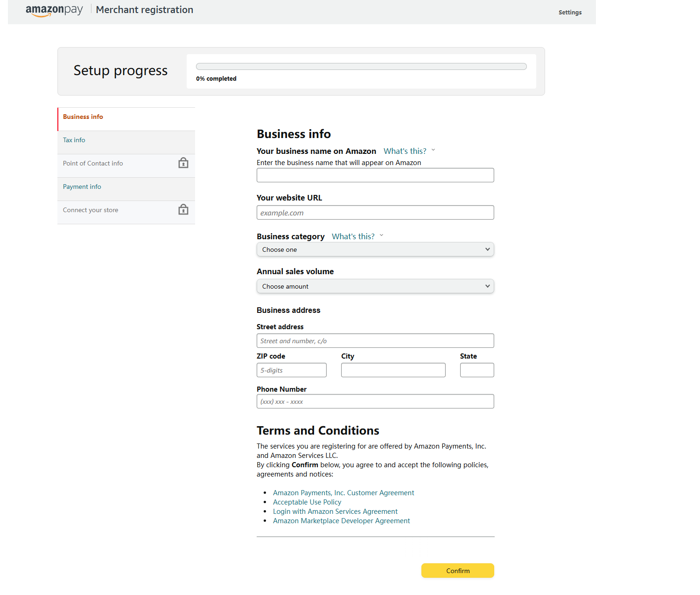Open the Annual sales volume dropdown
The width and height of the screenshot is (700, 595).
pos(375,286)
